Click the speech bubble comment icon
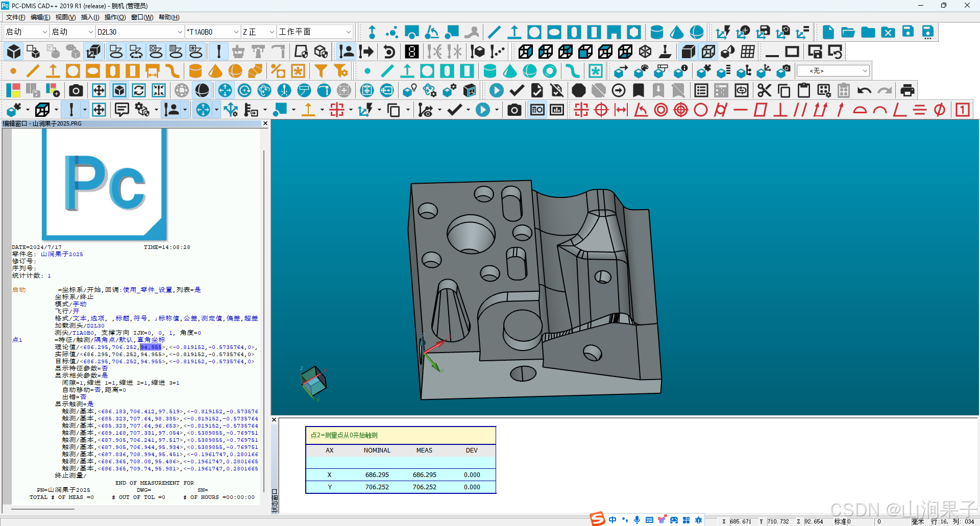This screenshot has height=526, width=980. [x=121, y=110]
